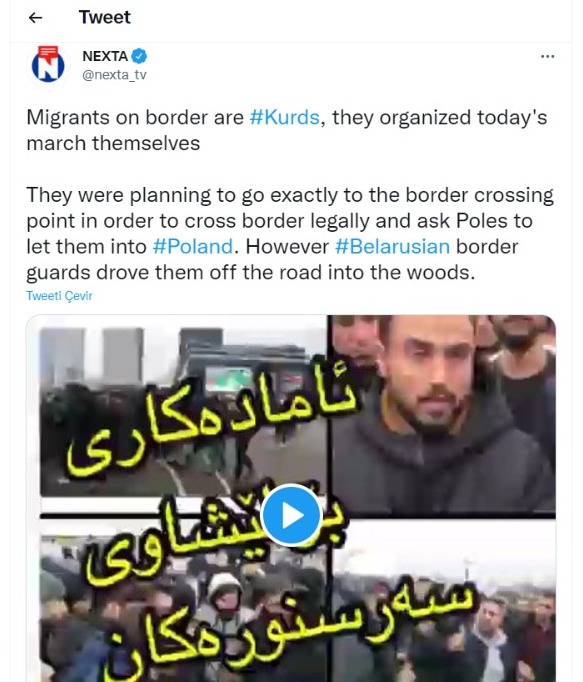Click the NEXTA profile avatar
583x682 pixels.
point(48,65)
